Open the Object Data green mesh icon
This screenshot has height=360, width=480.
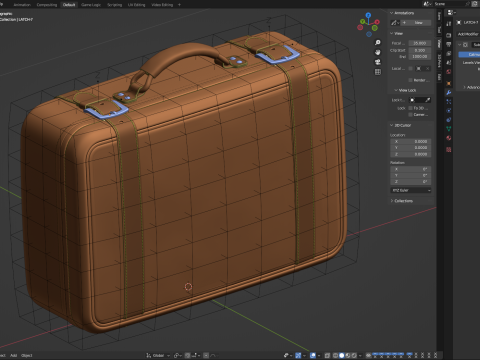click(449, 129)
